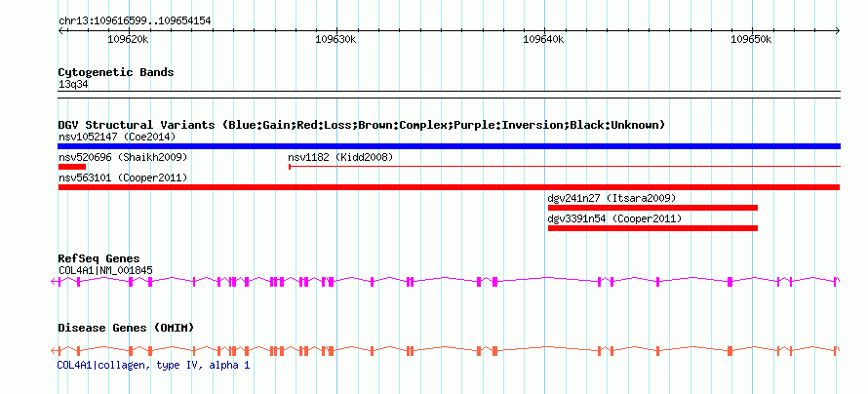This screenshot has height=394, width=868.
Task: Open variant label dgv241n27 (Itsara2009)
Action: tap(612, 198)
